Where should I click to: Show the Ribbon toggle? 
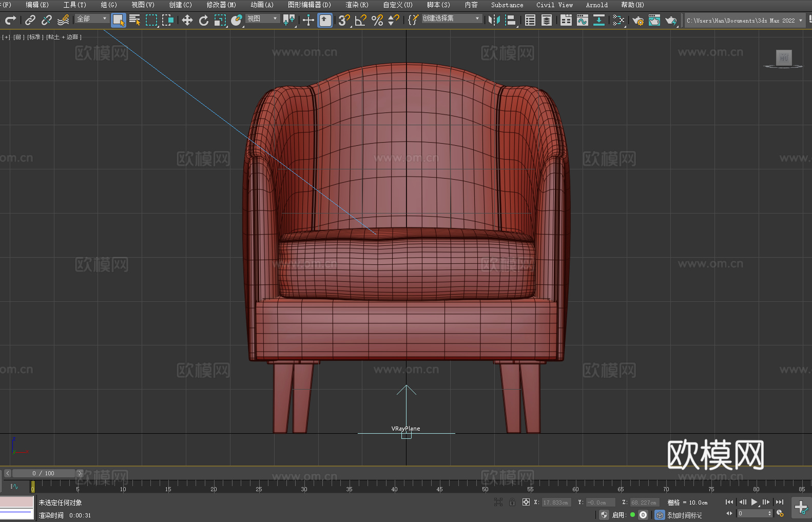coord(566,20)
